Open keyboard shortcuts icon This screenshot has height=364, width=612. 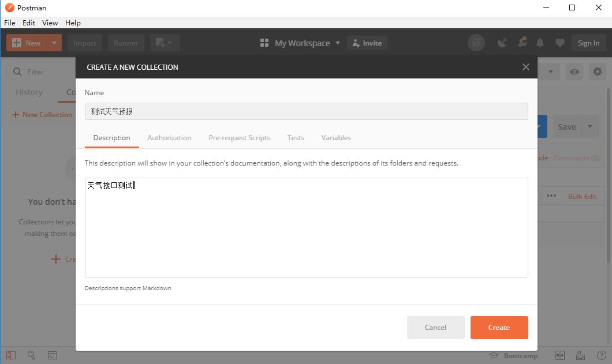[580, 355]
